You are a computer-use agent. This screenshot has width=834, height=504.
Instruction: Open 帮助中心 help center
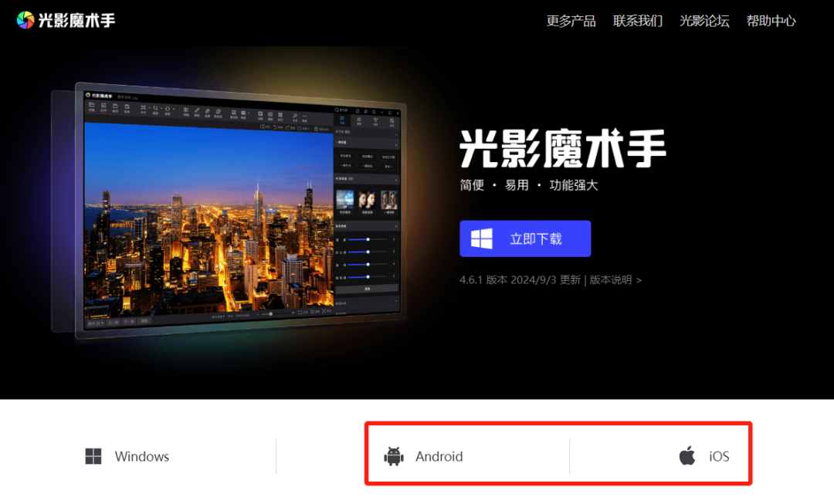771,21
